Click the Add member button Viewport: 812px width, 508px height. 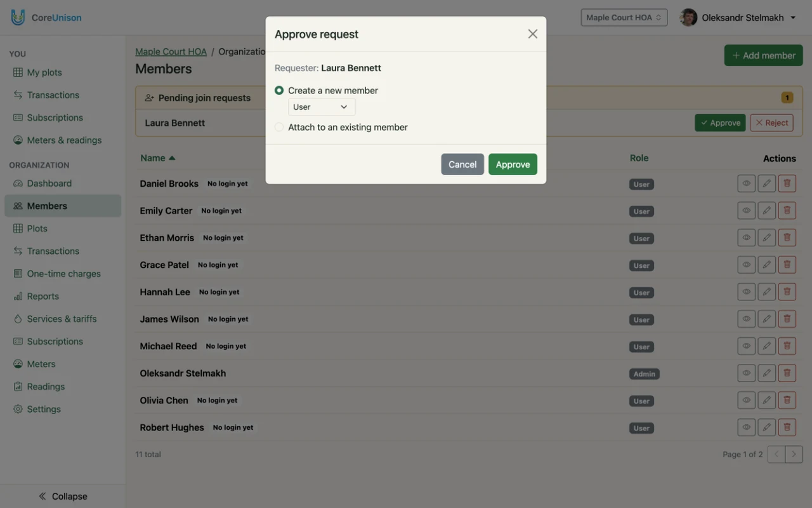[763, 55]
